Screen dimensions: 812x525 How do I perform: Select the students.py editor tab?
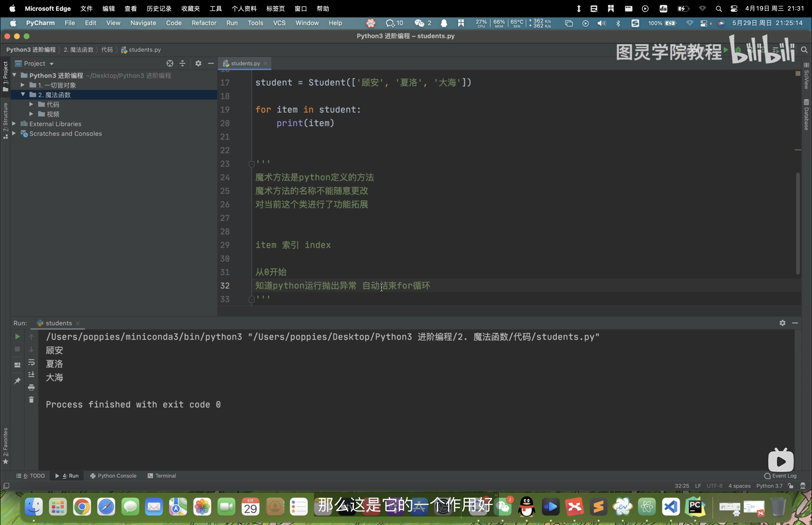(245, 63)
